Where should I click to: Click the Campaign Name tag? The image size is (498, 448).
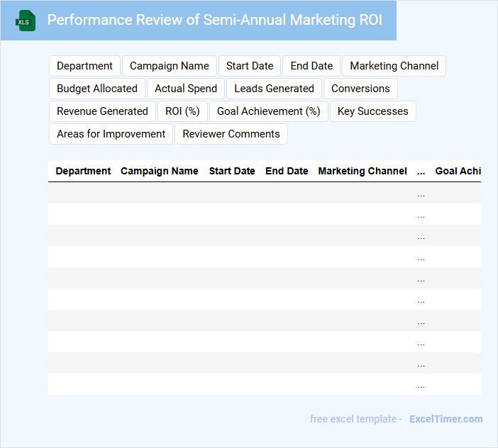click(170, 66)
